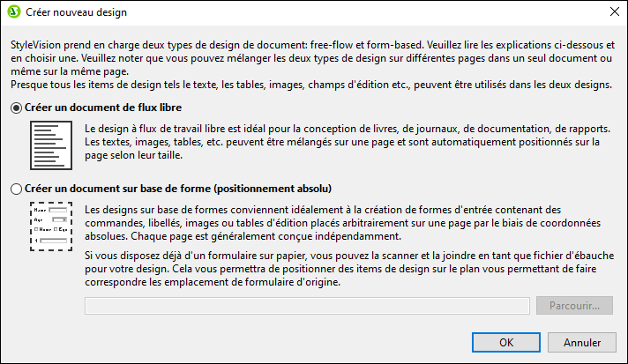The width and height of the screenshot is (628, 364).
Task: Open file browser with Parcourir... button
Action: (x=574, y=306)
